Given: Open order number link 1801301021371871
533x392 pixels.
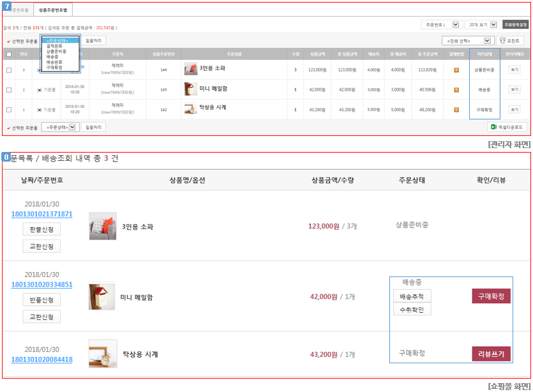Looking at the screenshot, I should point(42,214).
